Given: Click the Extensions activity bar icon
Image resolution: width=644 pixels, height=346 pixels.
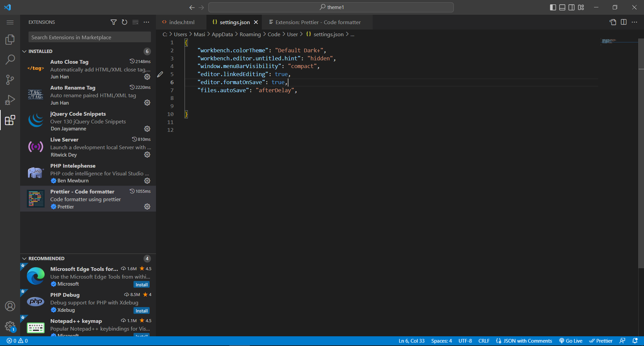Looking at the screenshot, I should click(10, 120).
